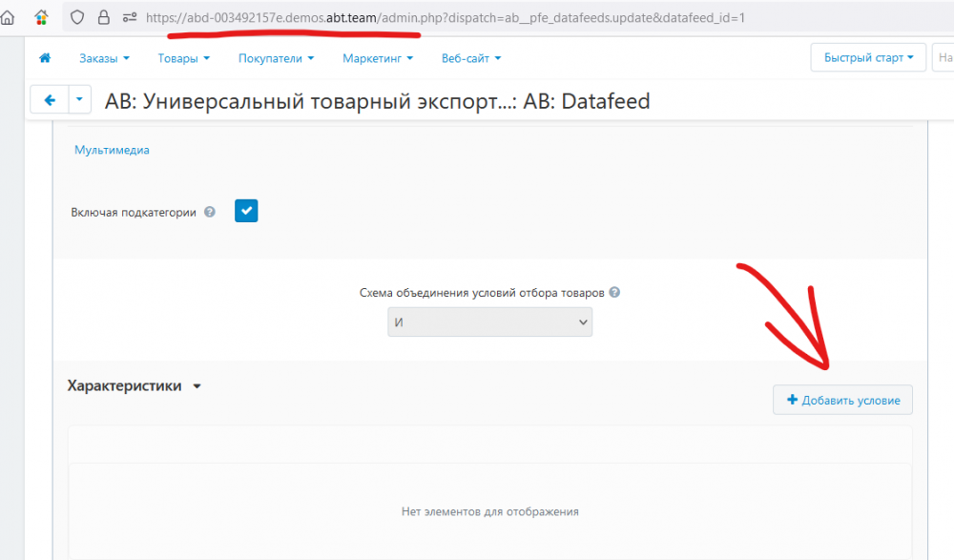Image resolution: width=954 pixels, height=560 pixels.
Task: Click the blue back arrow button
Action: coord(50,100)
